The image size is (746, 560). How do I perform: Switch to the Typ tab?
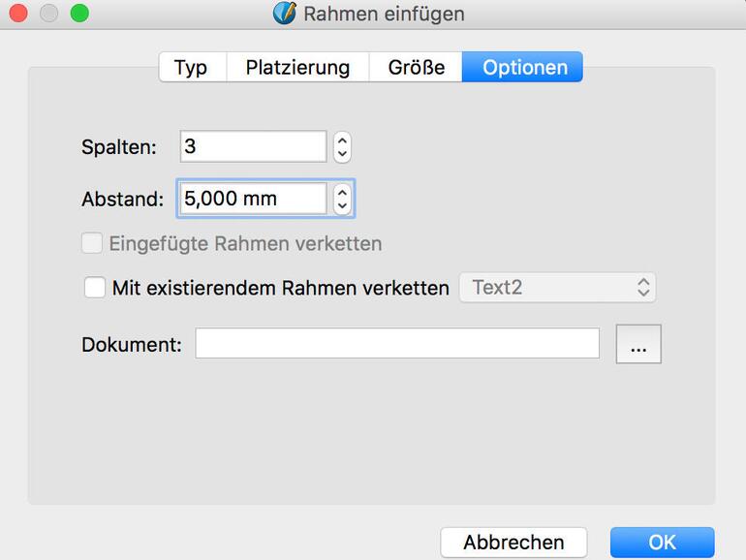191,67
